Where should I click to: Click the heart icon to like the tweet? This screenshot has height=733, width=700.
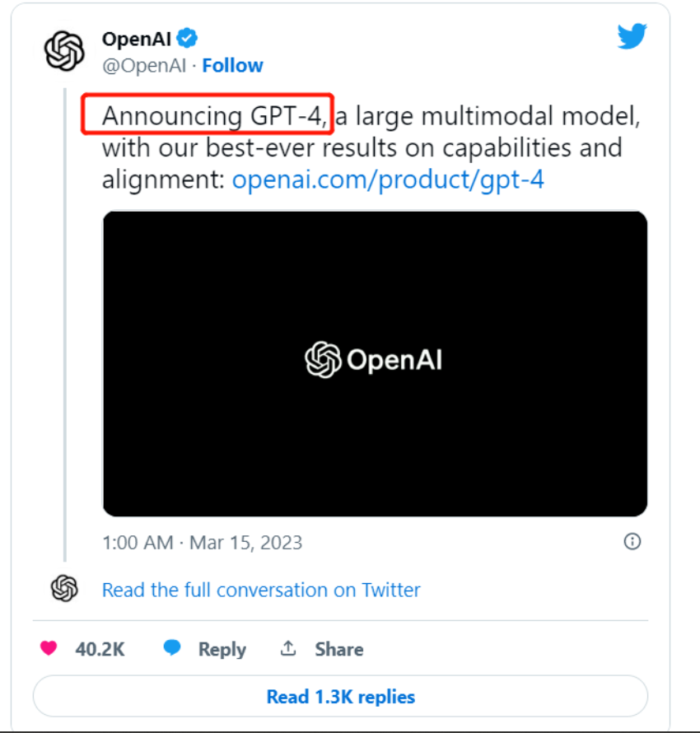[49, 648]
